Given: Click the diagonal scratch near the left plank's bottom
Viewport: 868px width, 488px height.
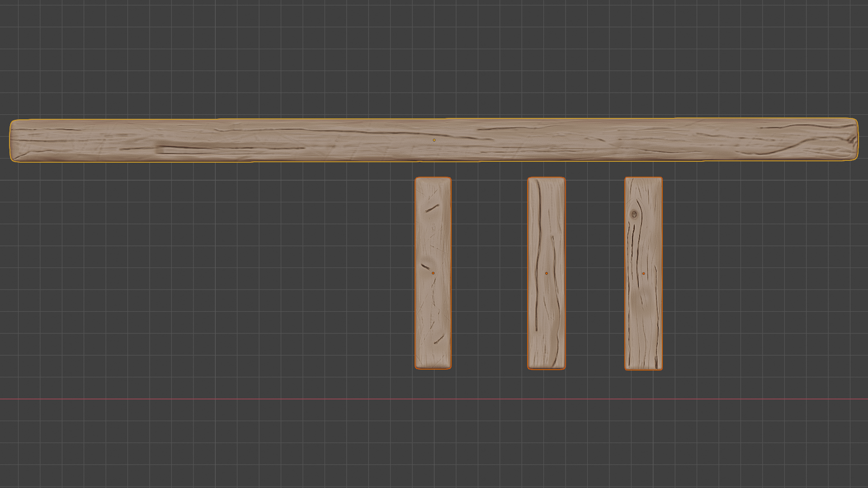Looking at the screenshot, I should point(439,339).
